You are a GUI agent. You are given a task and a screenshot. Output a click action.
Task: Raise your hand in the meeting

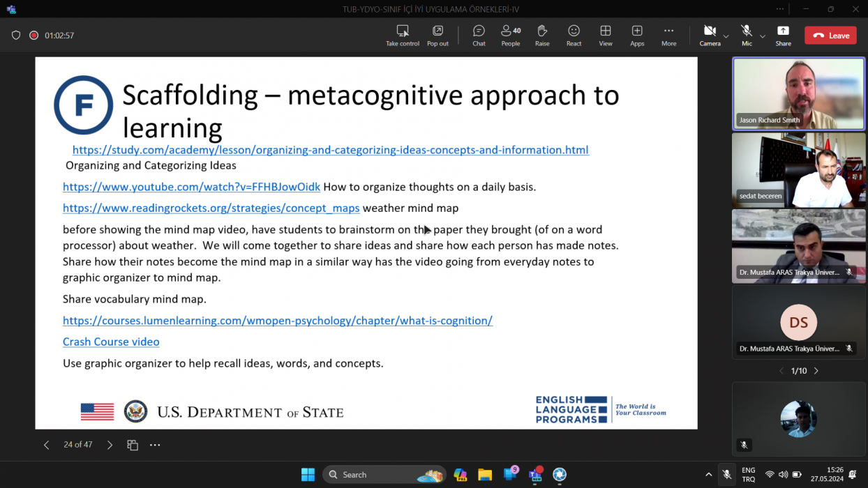click(x=542, y=35)
